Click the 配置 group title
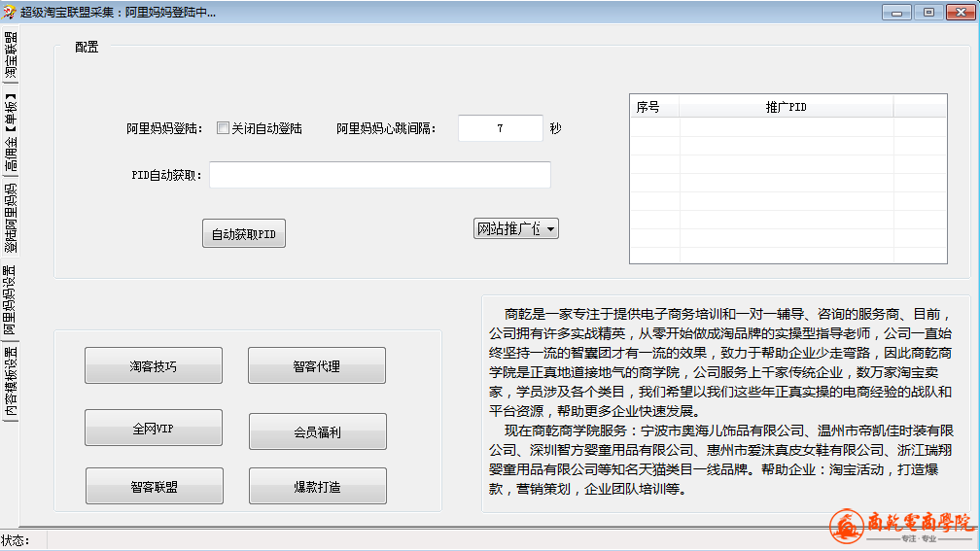Viewport: 980px width, 551px height. (x=87, y=47)
